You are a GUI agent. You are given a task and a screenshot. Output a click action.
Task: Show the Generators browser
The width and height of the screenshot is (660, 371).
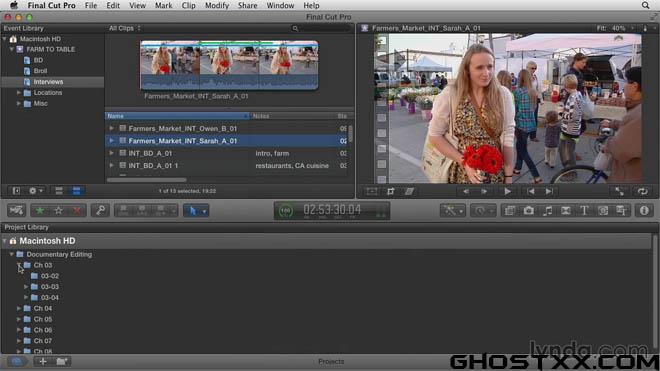(x=603, y=210)
